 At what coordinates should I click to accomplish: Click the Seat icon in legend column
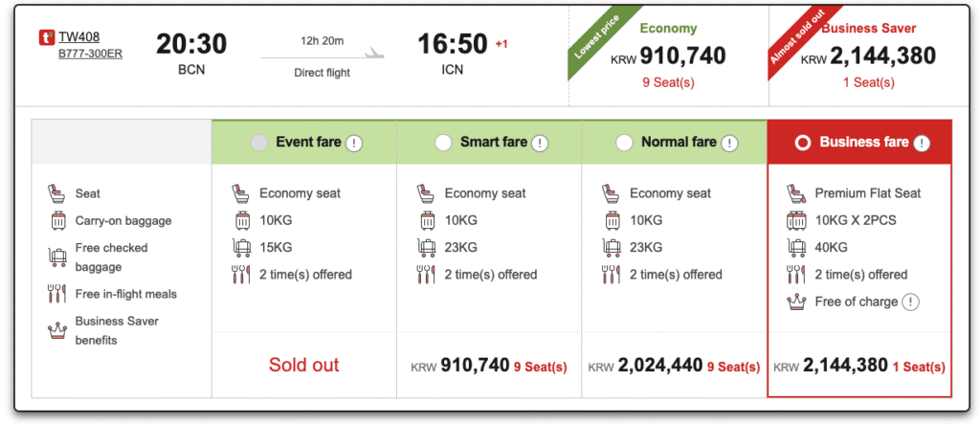click(56, 193)
